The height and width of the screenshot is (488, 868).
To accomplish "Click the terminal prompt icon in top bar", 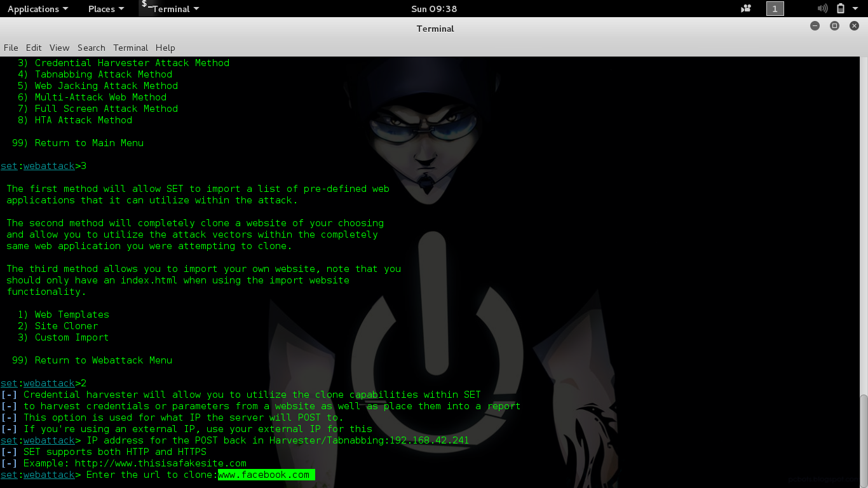I will pyautogui.click(x=147, y=6).
